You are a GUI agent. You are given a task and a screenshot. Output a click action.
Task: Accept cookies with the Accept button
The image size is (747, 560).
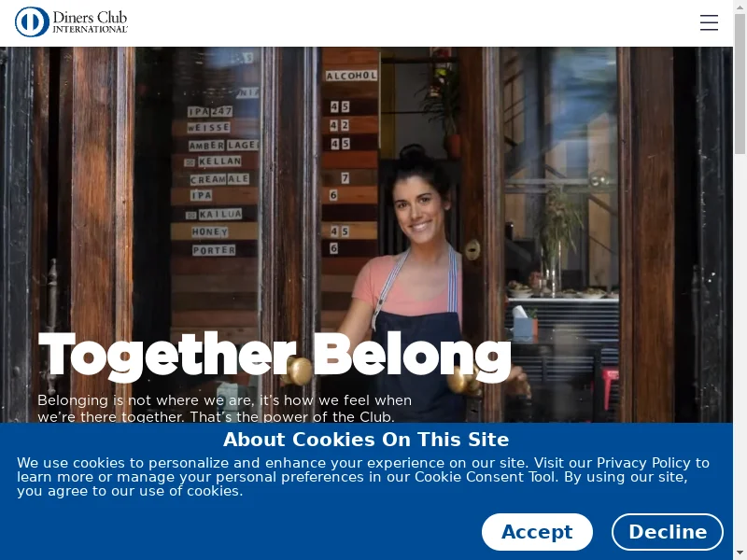pyautogui.click(x=537, y=532)
